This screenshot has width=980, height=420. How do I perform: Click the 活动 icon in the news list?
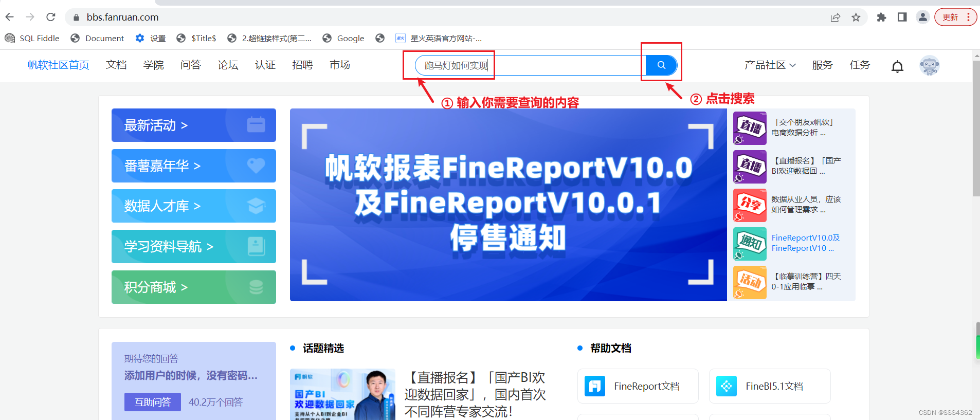750,282
